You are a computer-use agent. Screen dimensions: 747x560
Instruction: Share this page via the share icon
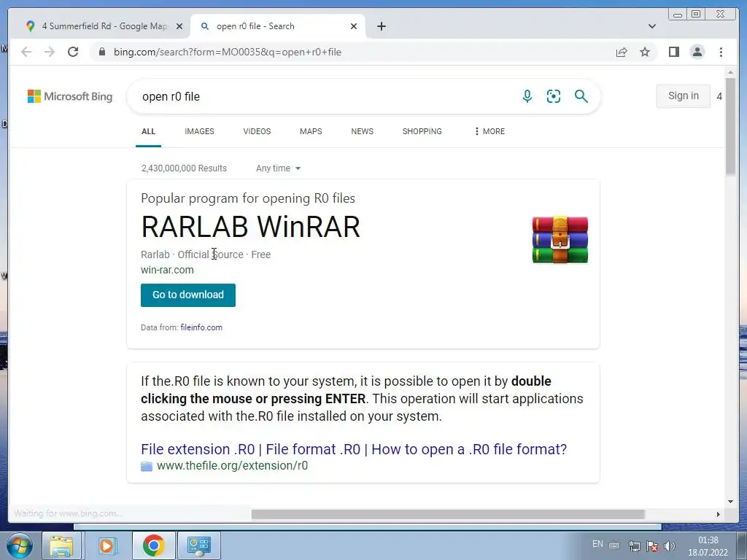[622, 52]
